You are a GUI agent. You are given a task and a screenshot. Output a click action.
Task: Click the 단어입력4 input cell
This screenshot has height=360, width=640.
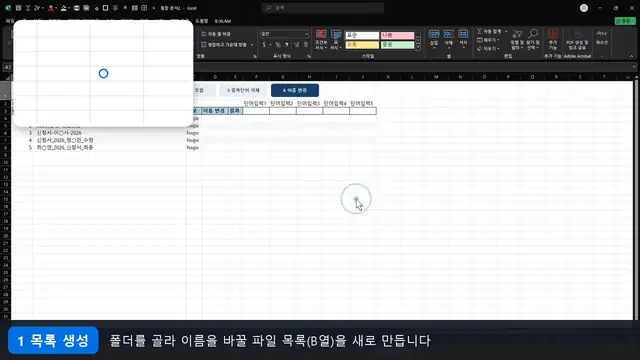(336, 111)
